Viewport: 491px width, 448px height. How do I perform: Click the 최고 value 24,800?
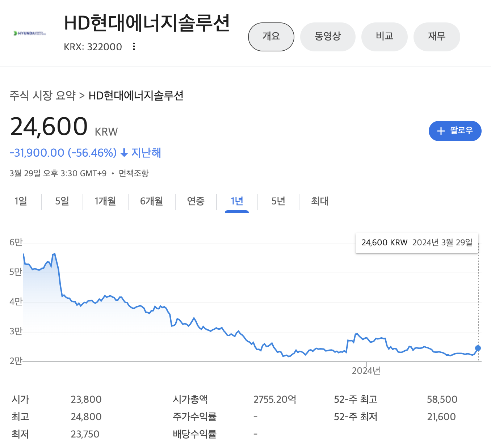[86, 417]
